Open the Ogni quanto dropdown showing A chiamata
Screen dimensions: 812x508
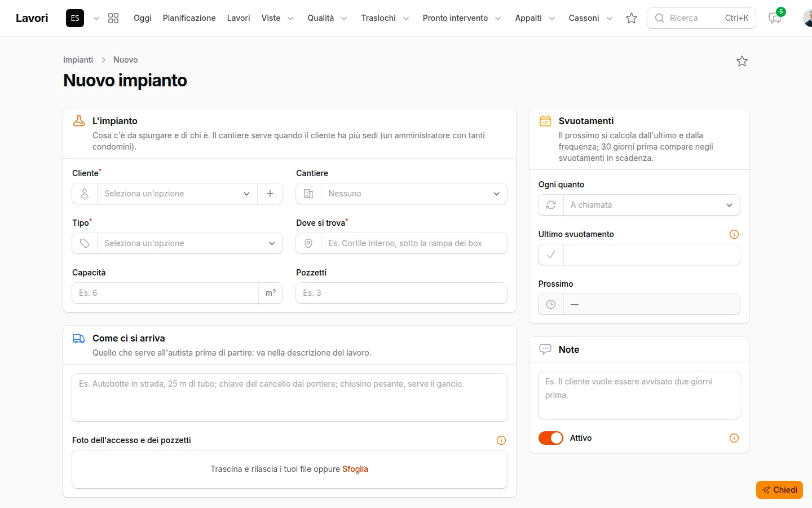652,205
